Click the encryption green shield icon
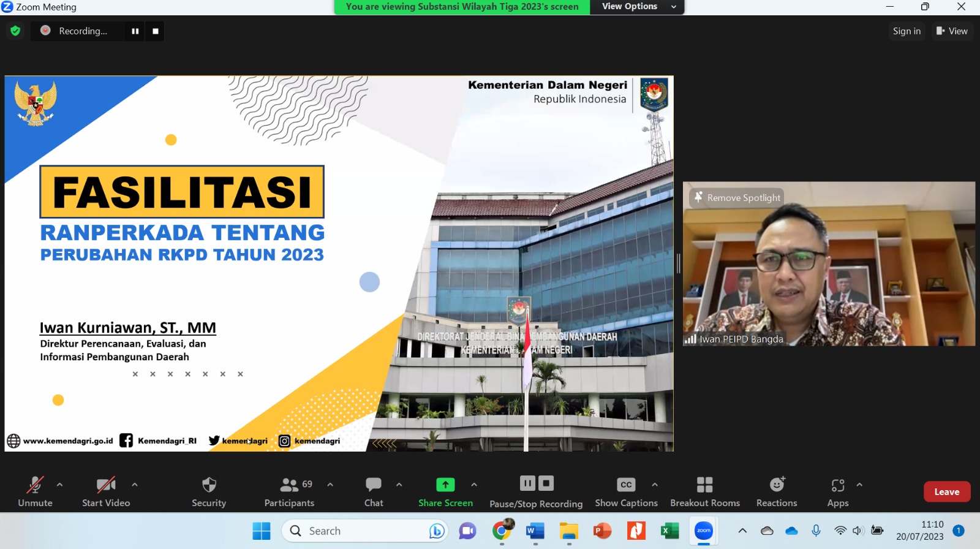The image size is (980, 549). (x=15, y=31)
